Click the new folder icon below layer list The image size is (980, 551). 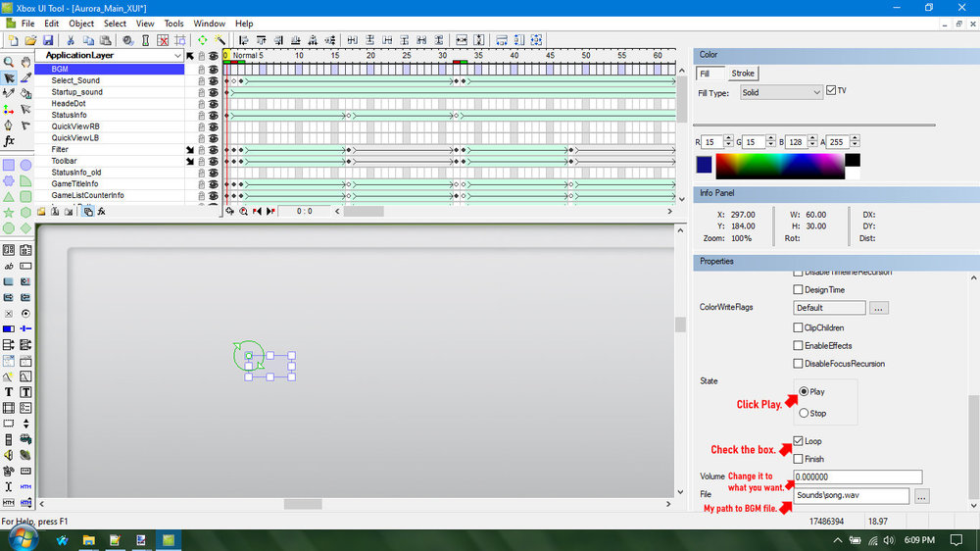[41, 212]
